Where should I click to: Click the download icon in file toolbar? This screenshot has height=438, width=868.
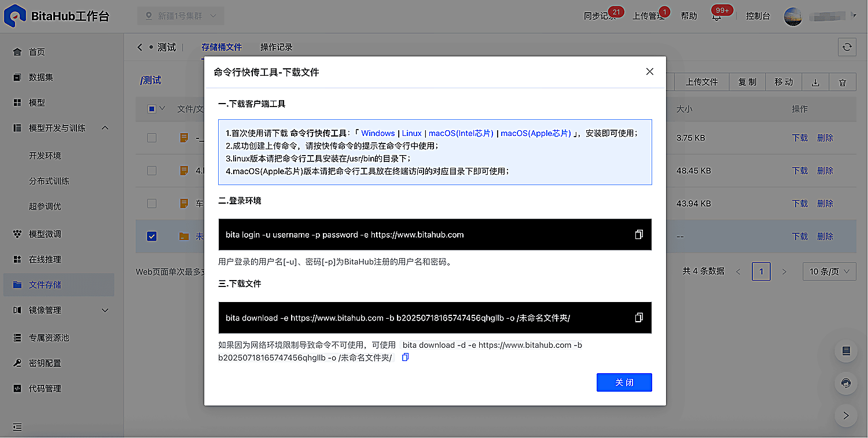click(816, 82)
